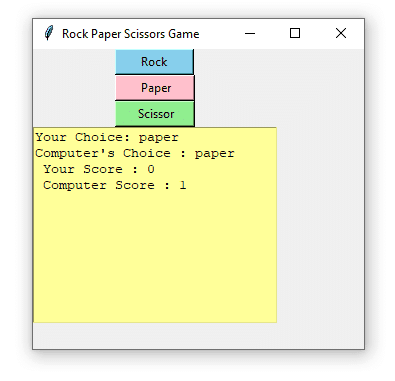
Task: Click the Tk feather icon in title bar
Action: 49,33
